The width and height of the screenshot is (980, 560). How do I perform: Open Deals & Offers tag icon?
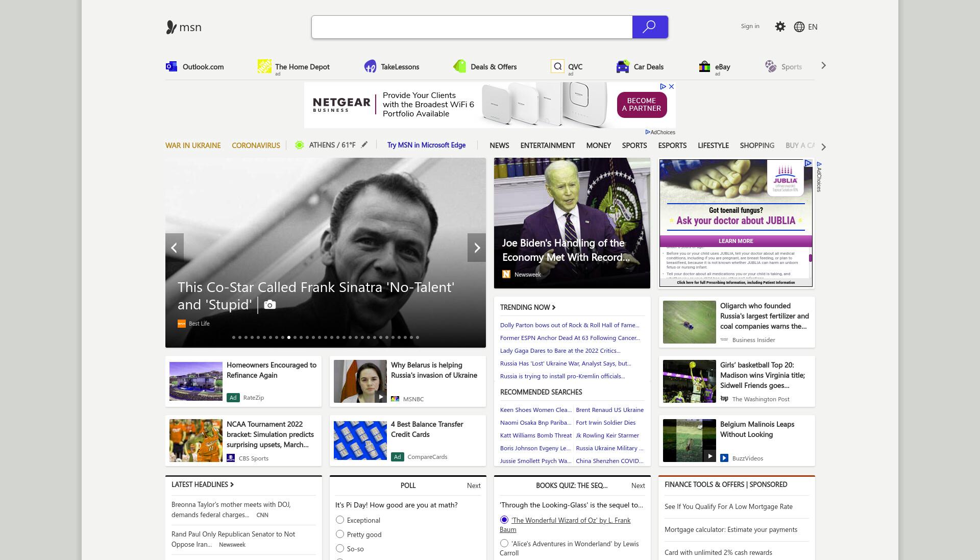[459, 66]
